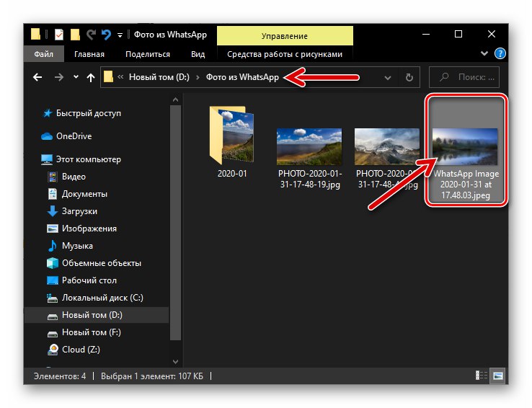Select the Управление contextual tab
Image resolution: width=532 pixels, height=408 pixels.
[x=285, y=35]
